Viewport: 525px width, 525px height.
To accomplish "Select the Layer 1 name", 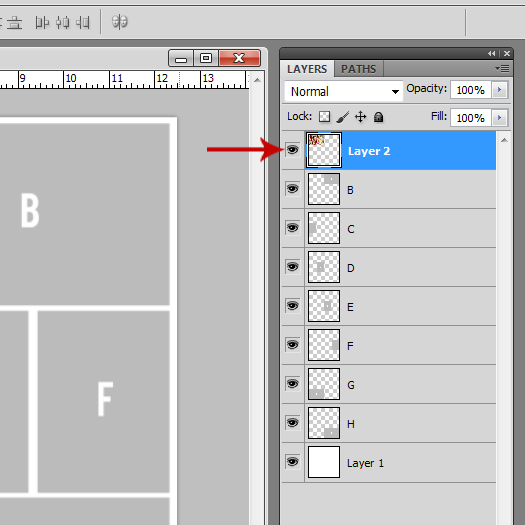I will coord(365,463).
